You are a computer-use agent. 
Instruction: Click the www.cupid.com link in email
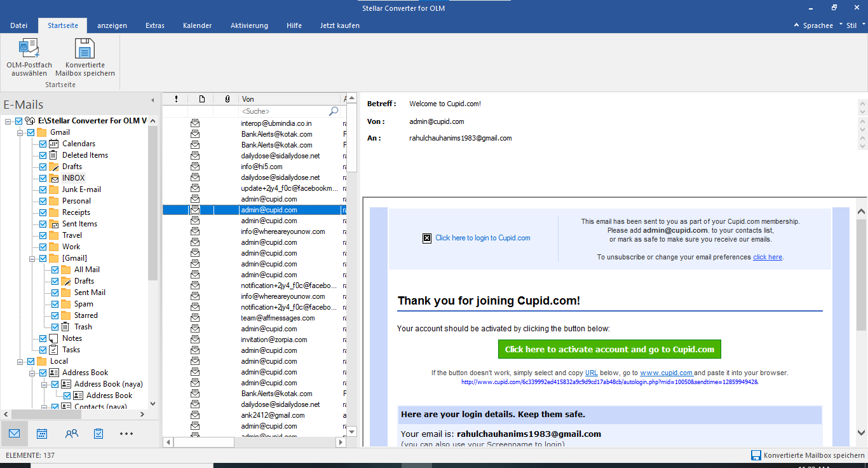tap(666, 373)
